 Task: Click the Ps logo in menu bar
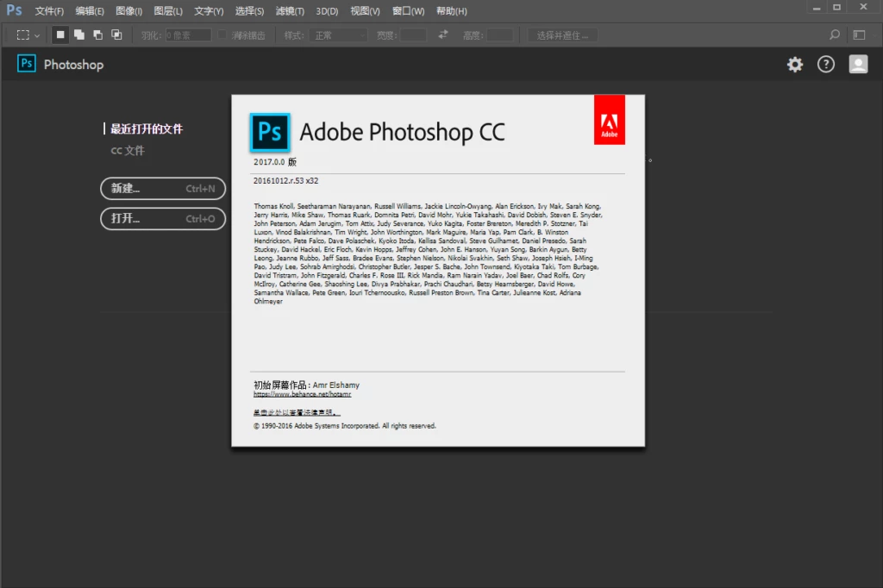click(14, 10)
